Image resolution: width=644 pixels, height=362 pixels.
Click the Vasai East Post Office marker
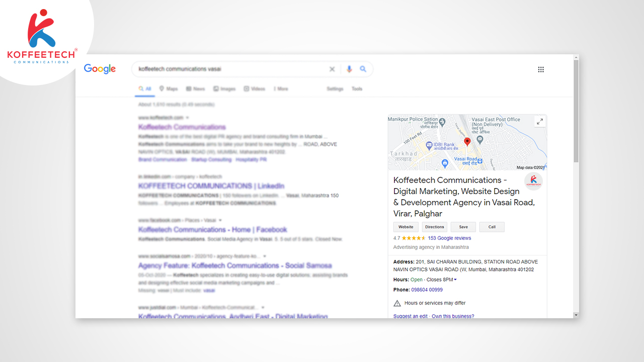tap(479, 139)
